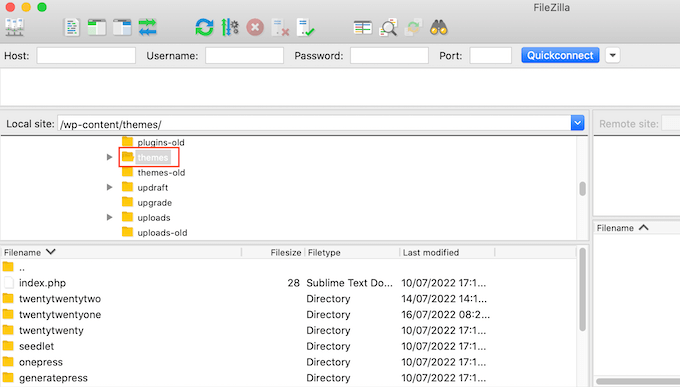Expand the updraft folder tree node
680x387 pixels.
pyautogui.click(x=109, y=187)
